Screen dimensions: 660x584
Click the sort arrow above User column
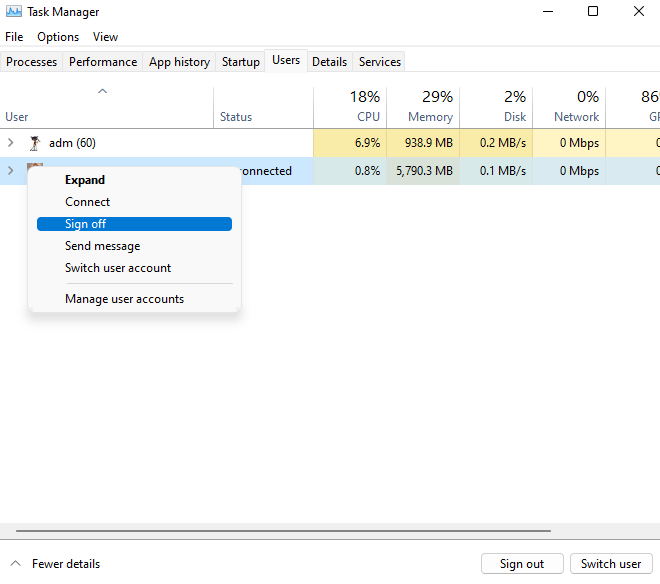click(102, 91)
